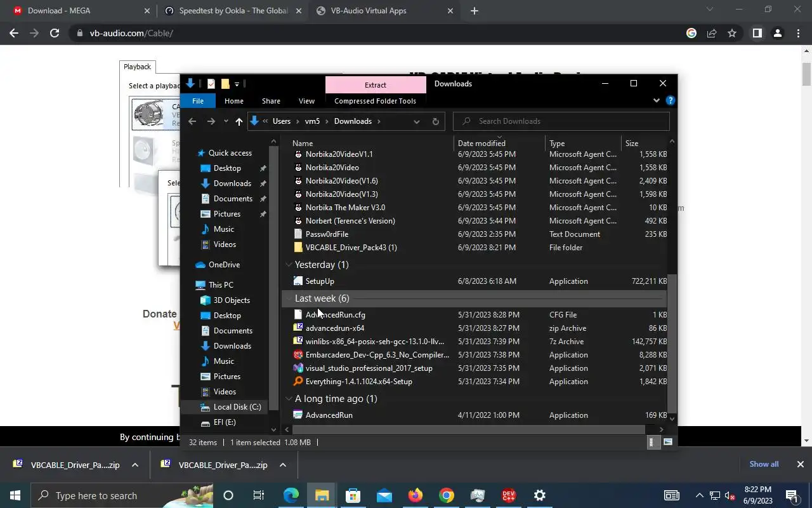Click the Properties quick access icon
Image resolution: width=812 pixels, height=508 pixels.
211,84
